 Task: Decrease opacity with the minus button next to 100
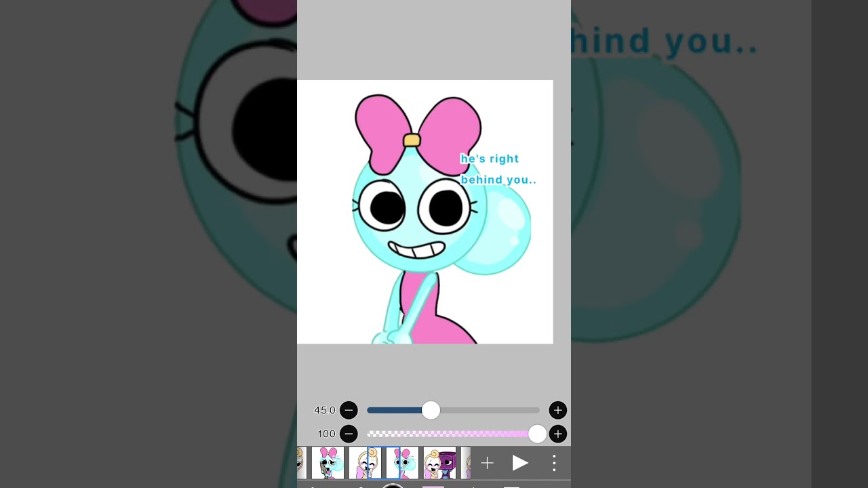[349, 434]
